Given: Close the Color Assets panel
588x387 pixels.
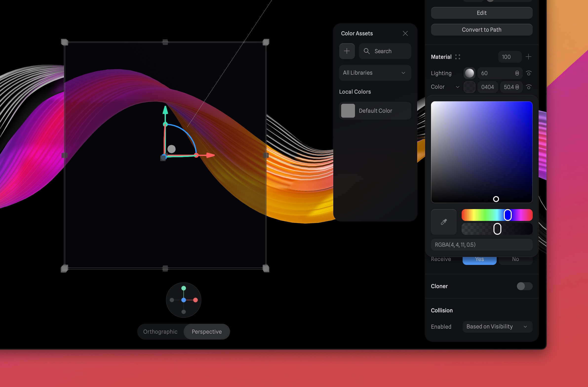Looking at the screenshot, I should pos(405,33).
